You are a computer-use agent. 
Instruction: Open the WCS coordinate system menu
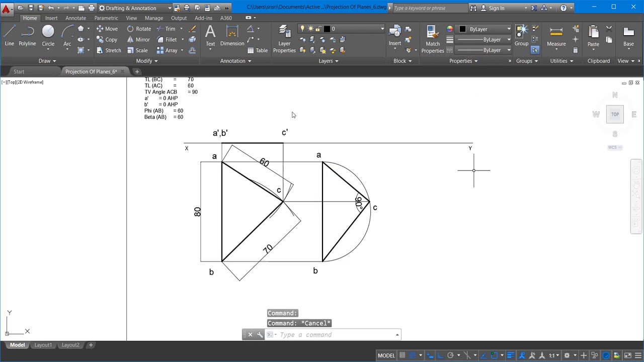point(615,147)
